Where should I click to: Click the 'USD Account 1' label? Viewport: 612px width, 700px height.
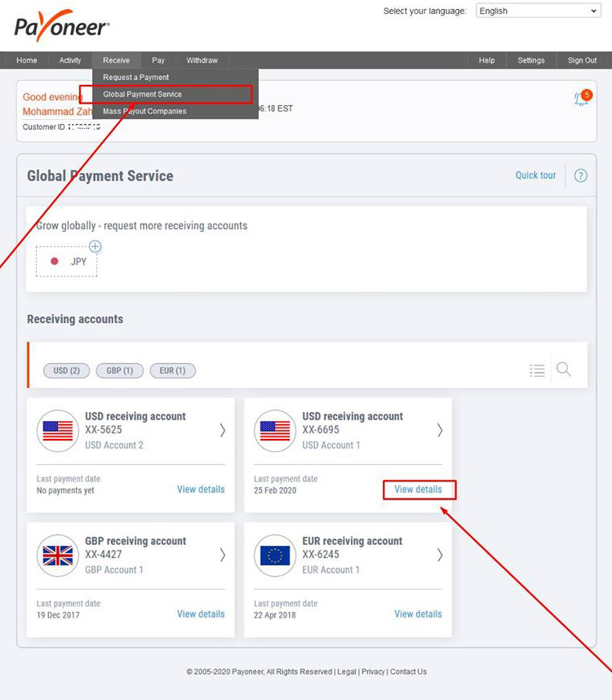coord(331,445)
